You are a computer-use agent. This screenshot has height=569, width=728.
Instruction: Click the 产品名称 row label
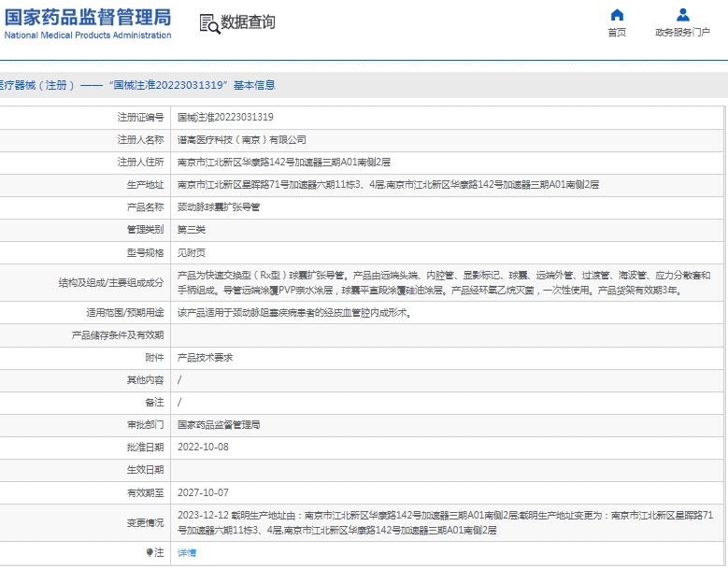[x=145, y=207]
